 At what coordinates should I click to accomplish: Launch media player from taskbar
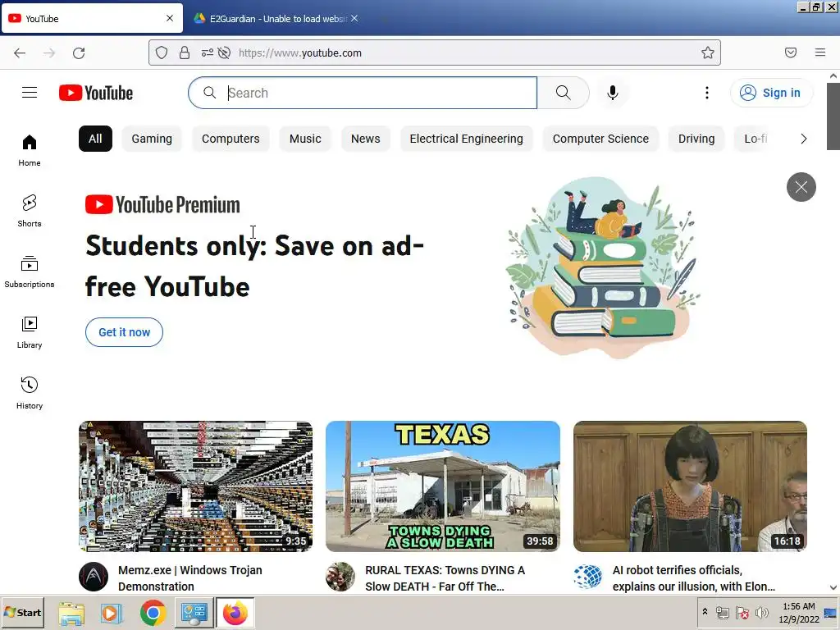(112, 613)
